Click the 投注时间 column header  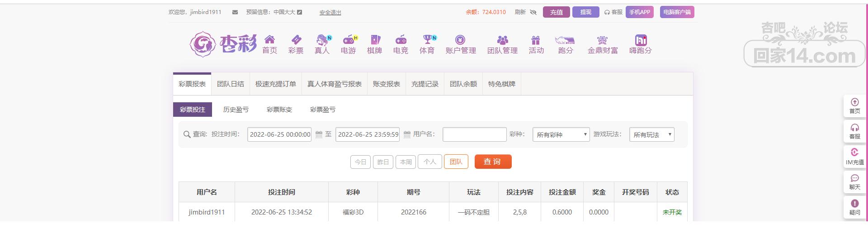point(282,192)
